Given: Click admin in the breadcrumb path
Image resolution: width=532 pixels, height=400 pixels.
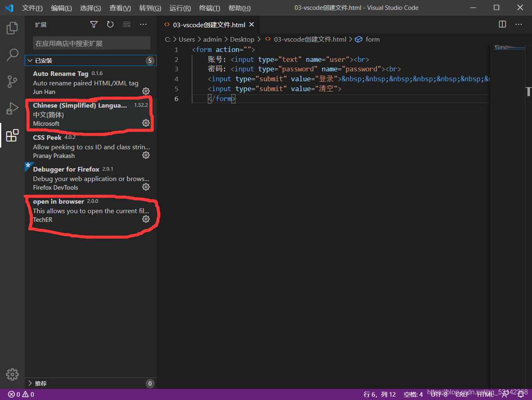Looking at the screenshot, I should (x=212, y=39).
